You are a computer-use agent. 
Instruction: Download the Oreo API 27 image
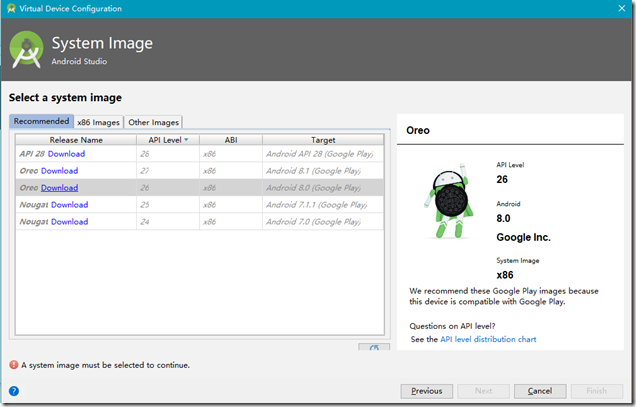pyautogui.click(x=60, y=171)
